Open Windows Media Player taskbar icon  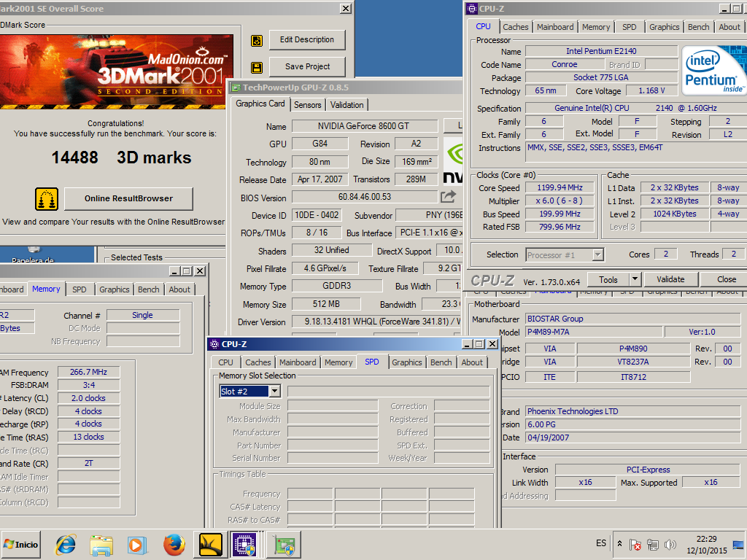pos(137,545)
